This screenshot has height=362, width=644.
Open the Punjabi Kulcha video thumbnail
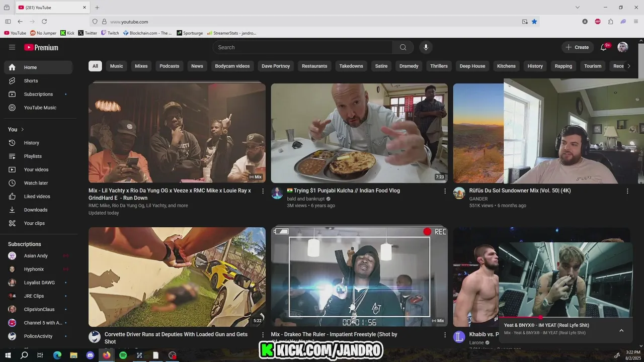click(359, 133)
